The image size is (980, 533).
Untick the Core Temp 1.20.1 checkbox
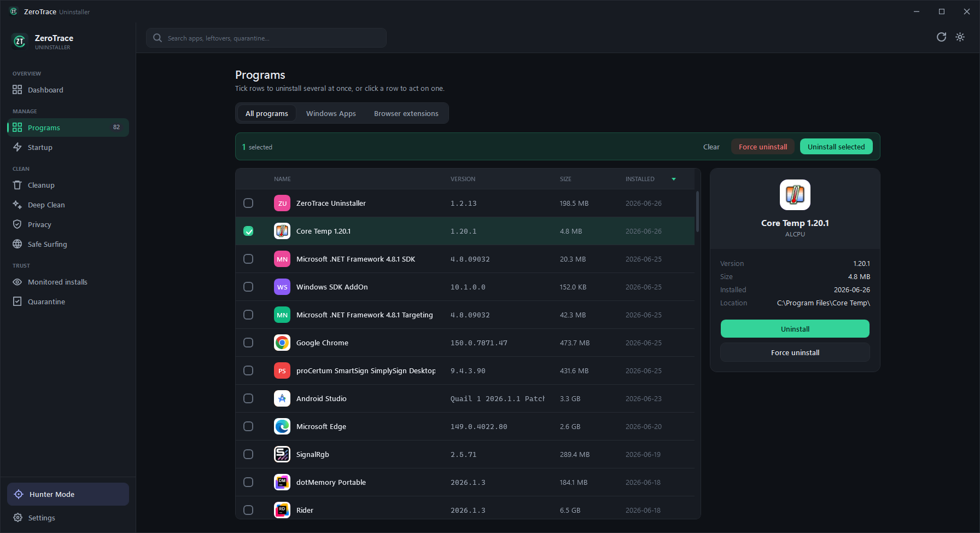click(248, 231)
